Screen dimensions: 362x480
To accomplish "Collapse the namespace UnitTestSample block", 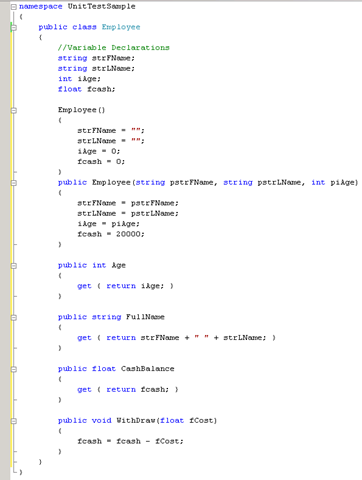I will click(14, 7).
